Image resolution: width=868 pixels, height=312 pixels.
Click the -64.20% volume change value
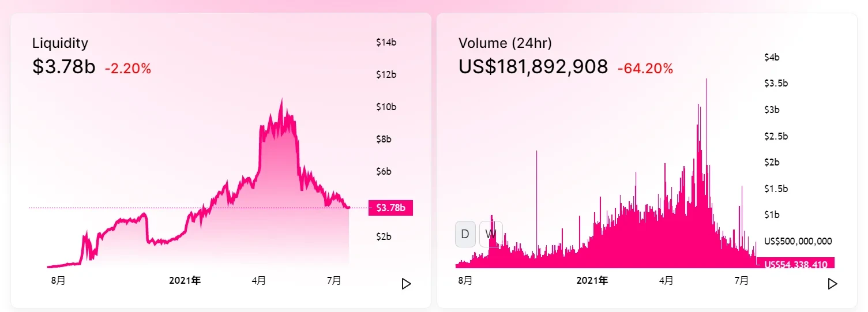click(645, 69)
